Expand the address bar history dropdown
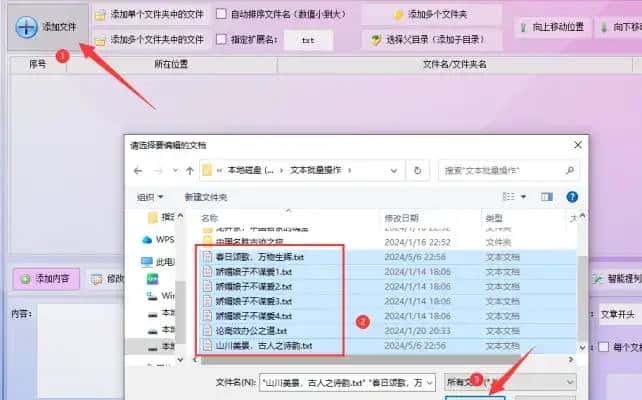The image size is (642, 400). (393, 171)
